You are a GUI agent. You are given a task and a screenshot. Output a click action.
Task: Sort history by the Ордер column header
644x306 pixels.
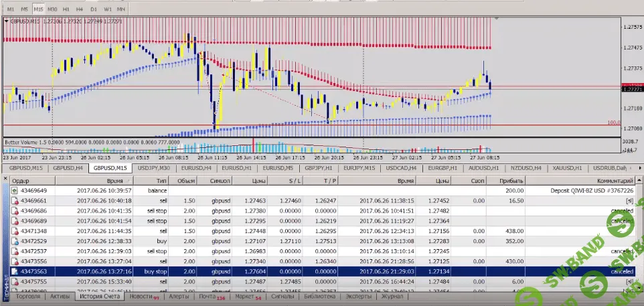21,181
